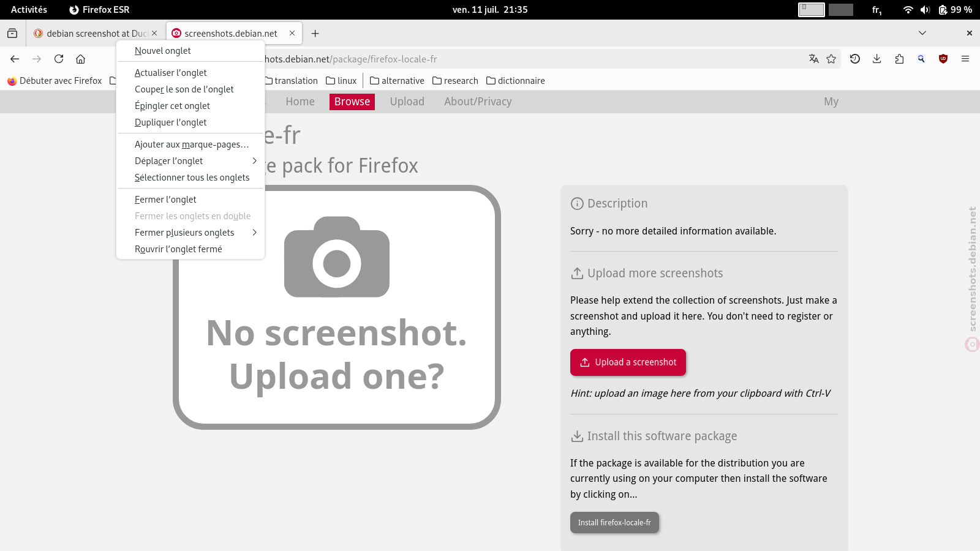This screenshot has width=980, height=551.
Task: Open the Upload navigation link
Action: 407,102
